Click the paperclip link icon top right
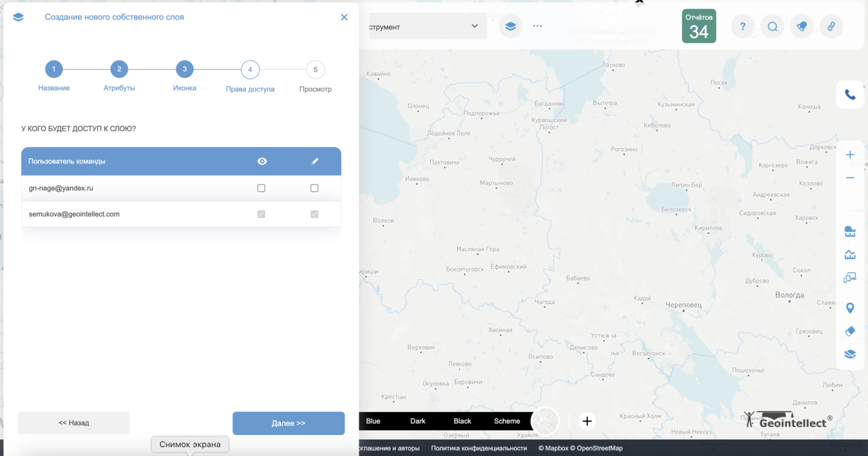The image size is (868, 456). 831,26
